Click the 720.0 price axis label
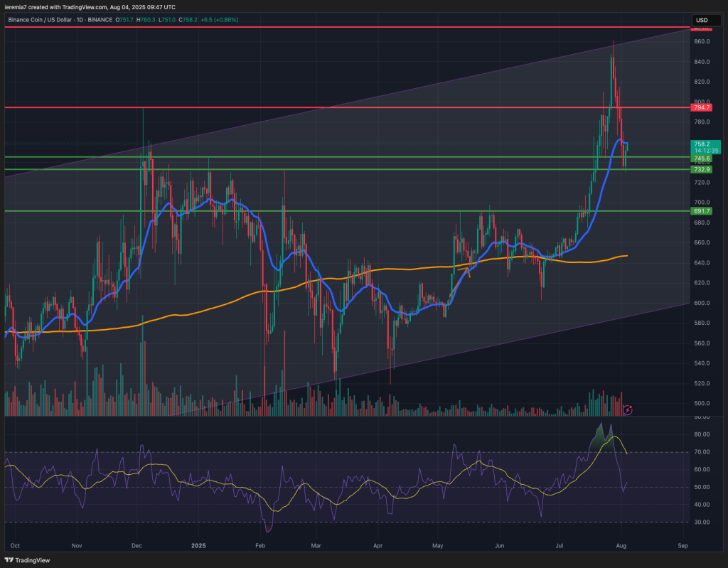The width and height of the screenshot is (728, 568). tap(702, 182)
